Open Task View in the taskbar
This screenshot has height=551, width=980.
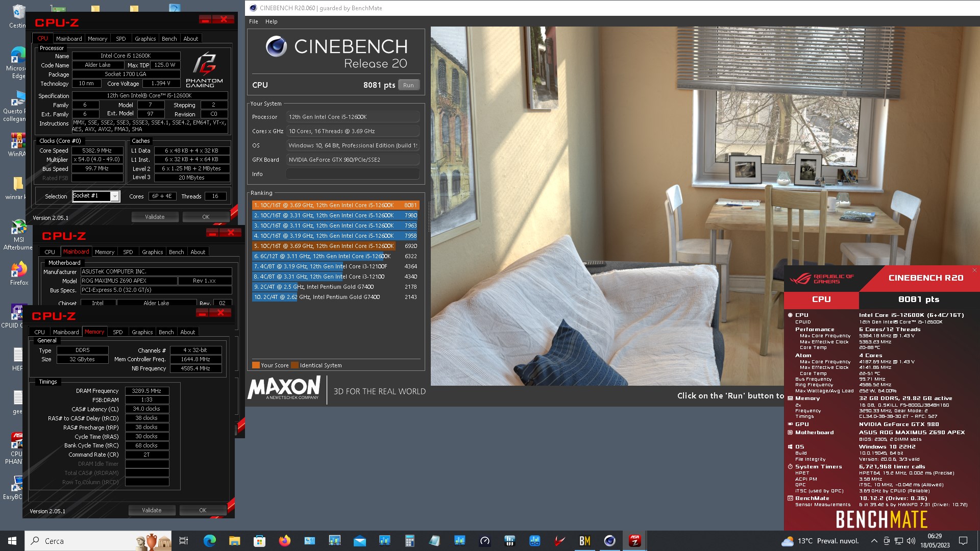(x=184, y=541)
